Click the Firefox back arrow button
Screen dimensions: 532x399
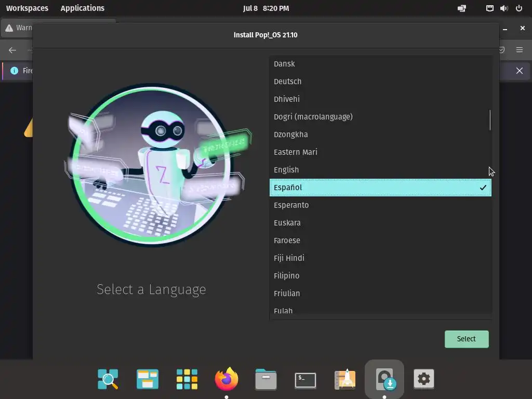[x=12, y=50]
